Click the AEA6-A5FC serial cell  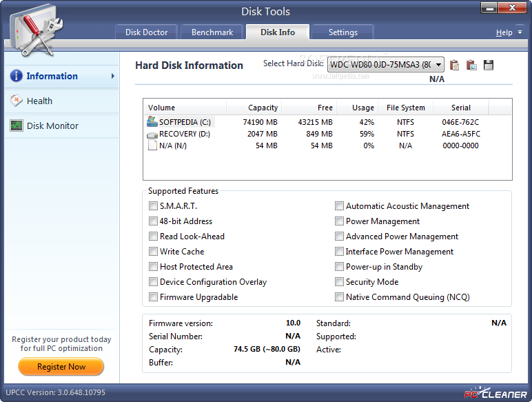(461, 134)
